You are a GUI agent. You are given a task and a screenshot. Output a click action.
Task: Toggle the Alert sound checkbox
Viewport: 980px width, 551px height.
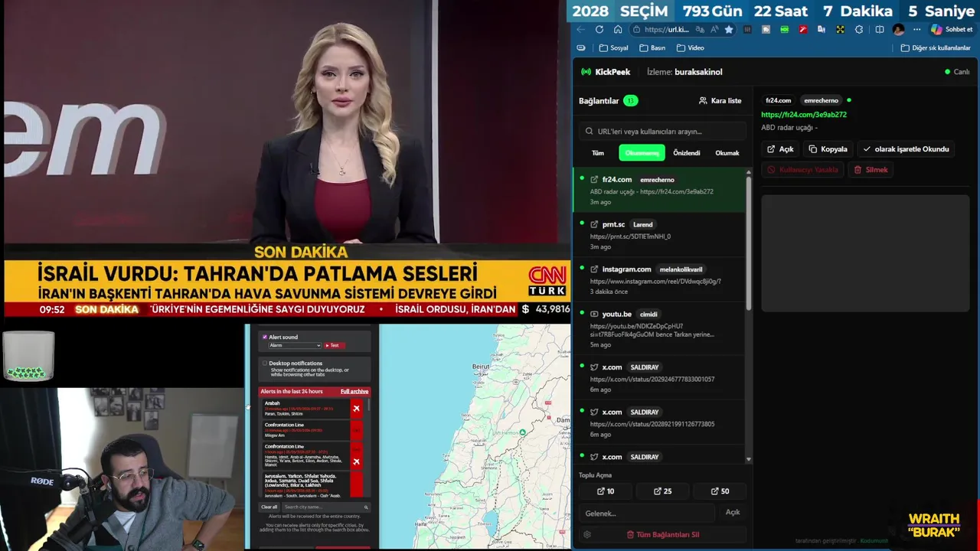click(265, 337)
